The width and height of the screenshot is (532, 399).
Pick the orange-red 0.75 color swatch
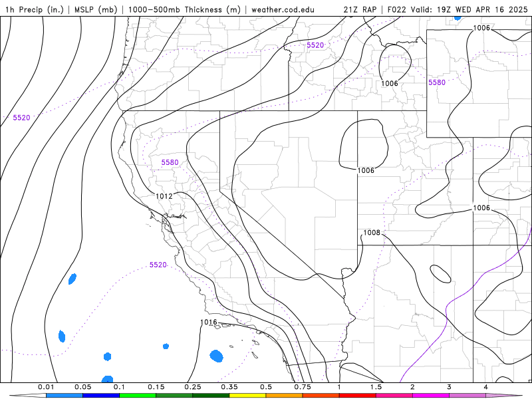pos(321,396)
